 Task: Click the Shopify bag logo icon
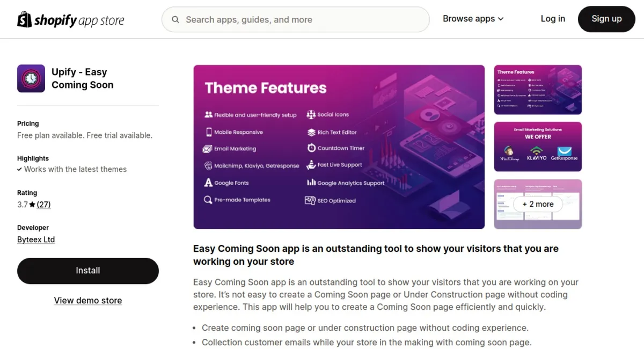pyautogui.click(x=25, y=19)
